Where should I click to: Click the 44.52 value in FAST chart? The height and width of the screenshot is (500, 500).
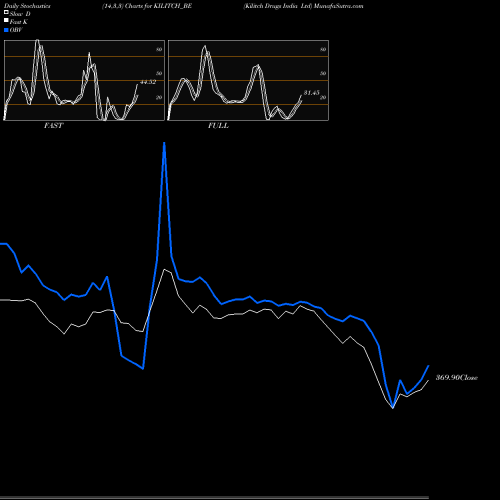click(x=148, y=82)
